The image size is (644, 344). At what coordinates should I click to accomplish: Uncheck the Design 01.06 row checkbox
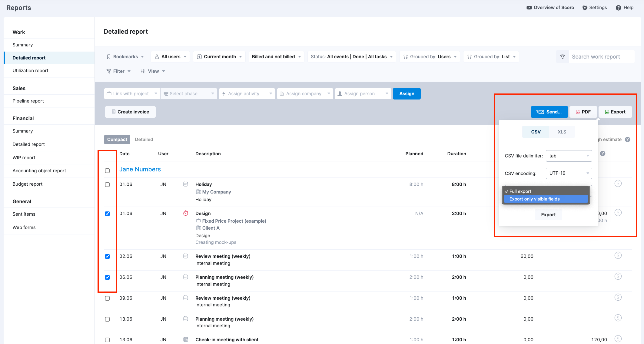coord(107,214)
